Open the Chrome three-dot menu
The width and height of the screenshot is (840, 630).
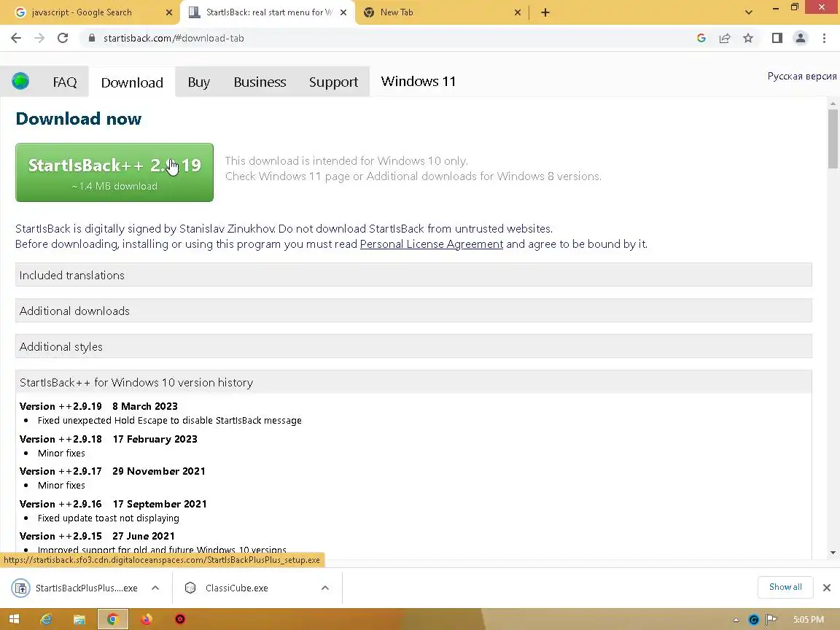point(824,38)
